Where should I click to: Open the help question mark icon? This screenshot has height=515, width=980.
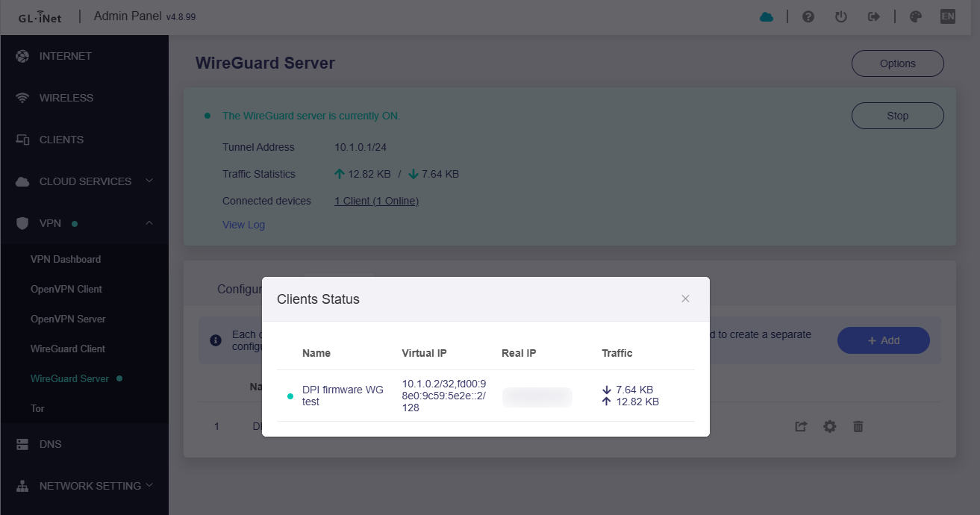[x=808, y=16]
